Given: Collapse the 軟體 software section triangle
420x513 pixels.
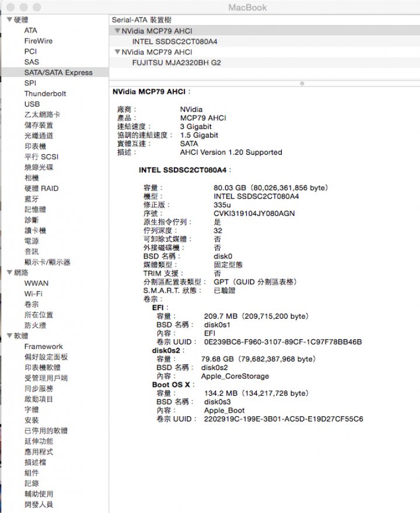Looking at the screenshot, I should [x=10, y=336].
